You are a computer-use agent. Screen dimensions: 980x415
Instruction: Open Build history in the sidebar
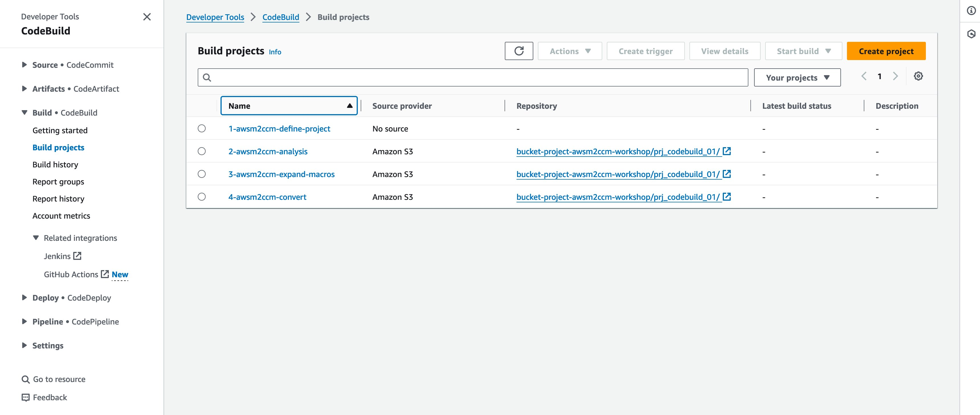click(x=55, y=165)
